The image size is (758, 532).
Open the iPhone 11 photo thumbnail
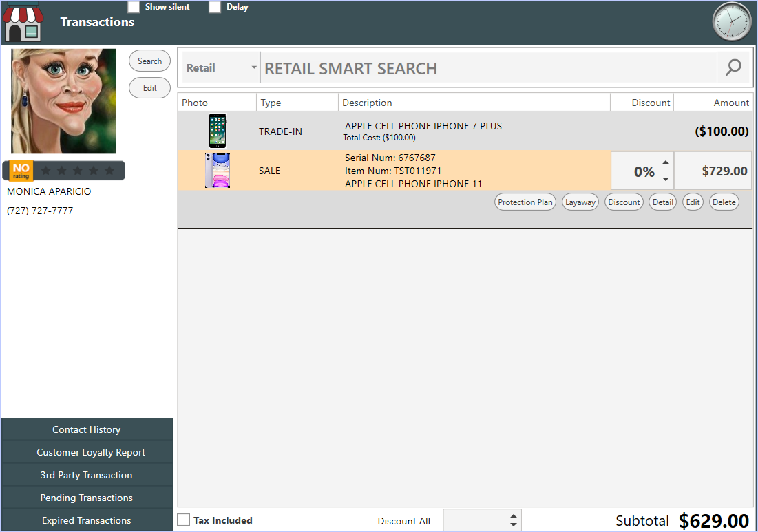click(218, 170)
